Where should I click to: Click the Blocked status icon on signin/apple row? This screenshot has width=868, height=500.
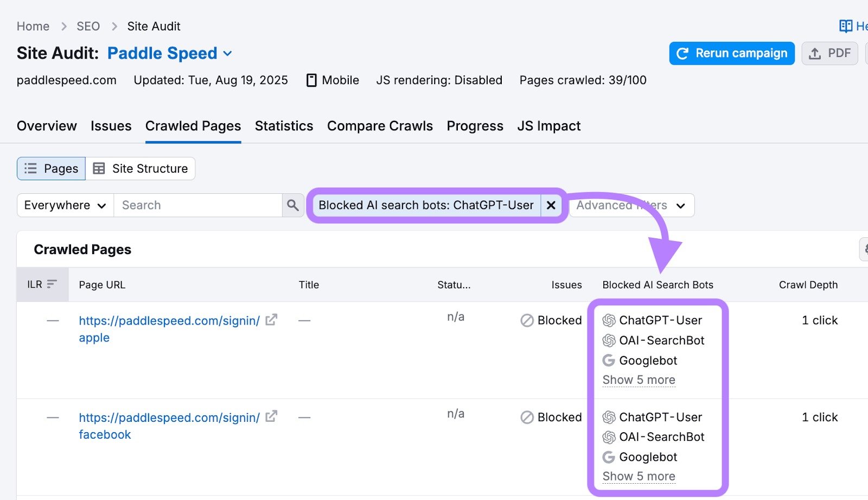click(526, 320)
